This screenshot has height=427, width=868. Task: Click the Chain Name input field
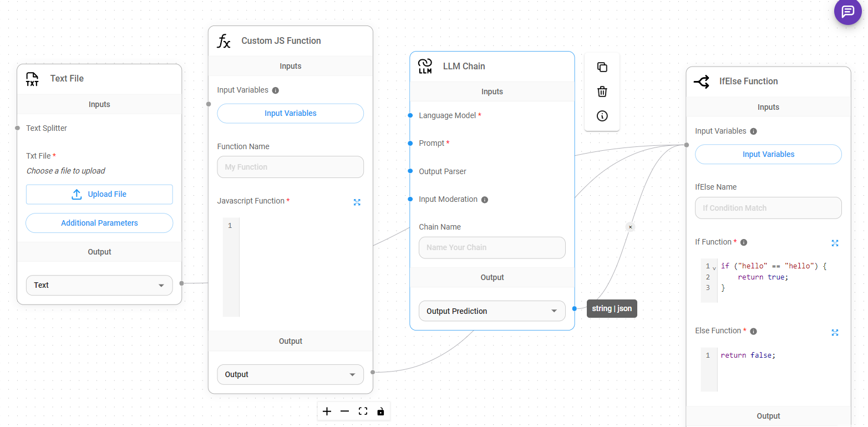coord(491,247)
